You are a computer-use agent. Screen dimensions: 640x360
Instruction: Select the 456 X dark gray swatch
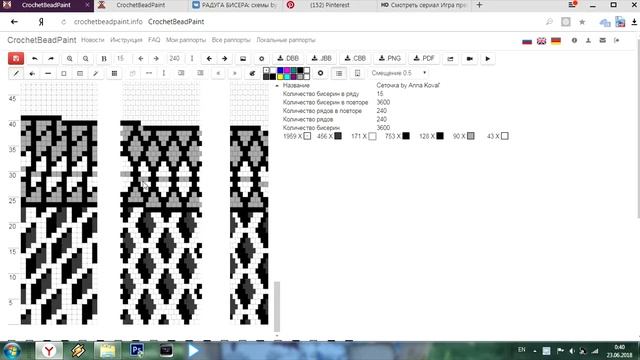pos(338,136)
